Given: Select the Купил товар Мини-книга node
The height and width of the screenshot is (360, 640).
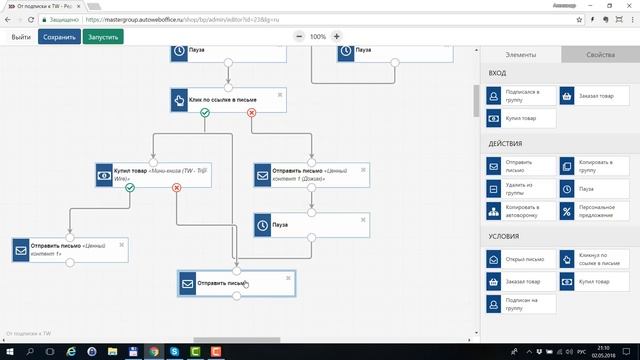Looking at the screenshot, I should pos(153,175).
